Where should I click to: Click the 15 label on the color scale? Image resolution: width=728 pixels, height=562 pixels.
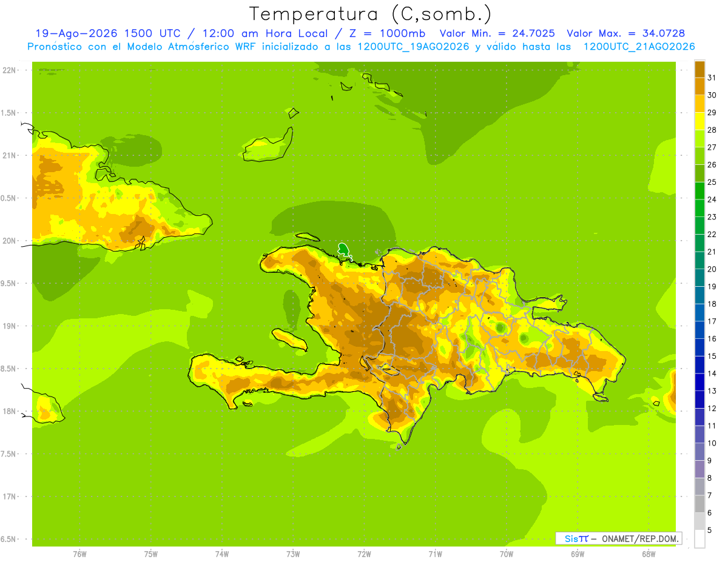click(x=712, y=356)
